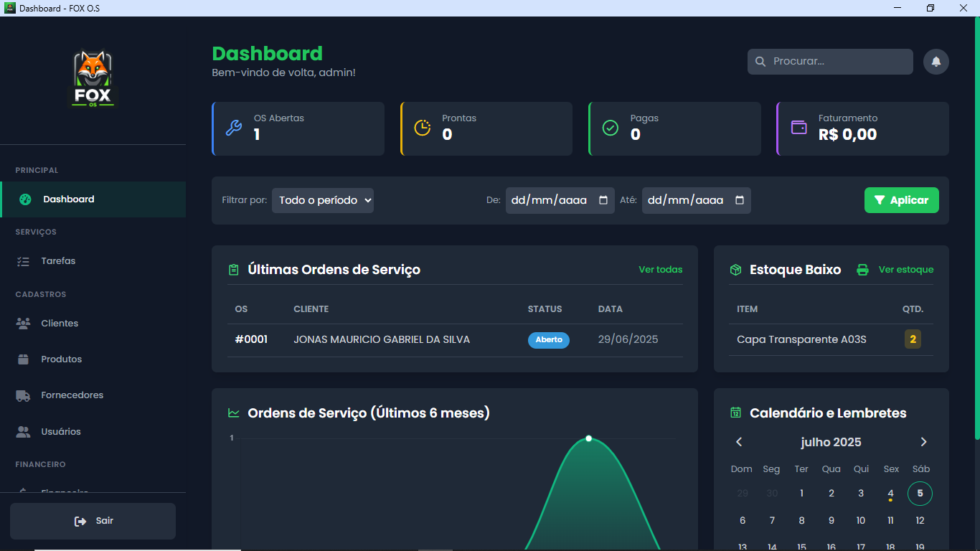Image resolution: width=980 pixels, height=551 pixels.
Task: Open calendar picker in the Até date field
Action: point(740,200)
